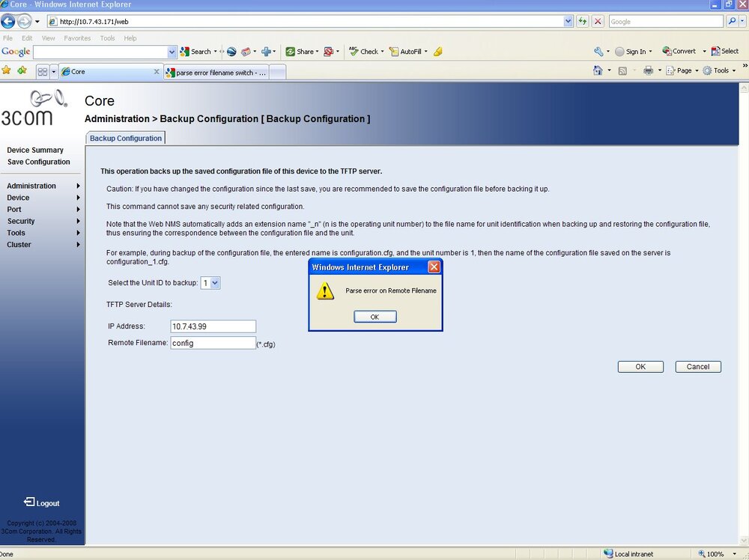This screenshot has width=749, height=560.
Task: Click the Refresh page icon
Action: click(582, 22)
